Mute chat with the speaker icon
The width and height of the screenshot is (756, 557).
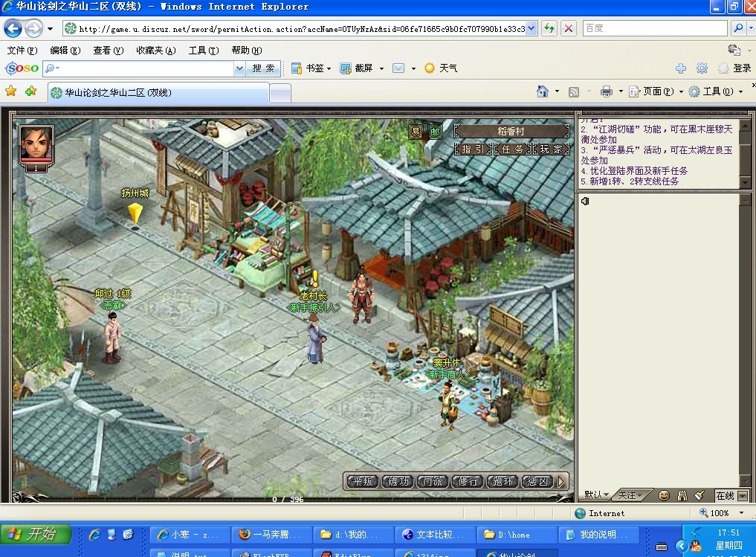(585, 201)
